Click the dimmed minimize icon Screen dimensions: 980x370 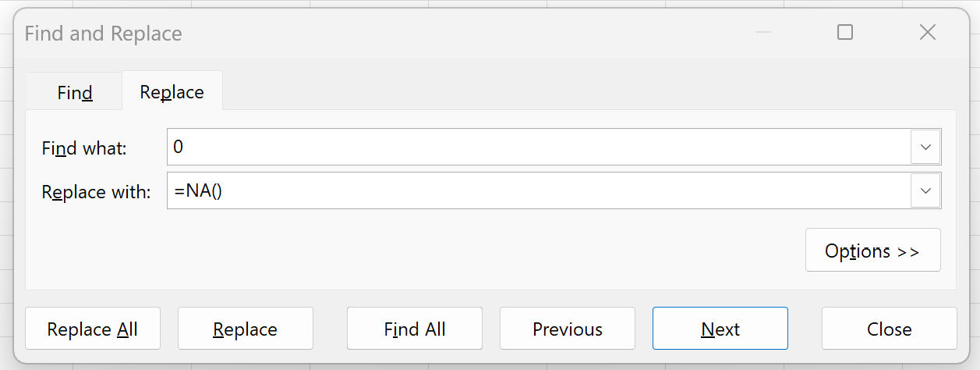[x=762, y=32]
